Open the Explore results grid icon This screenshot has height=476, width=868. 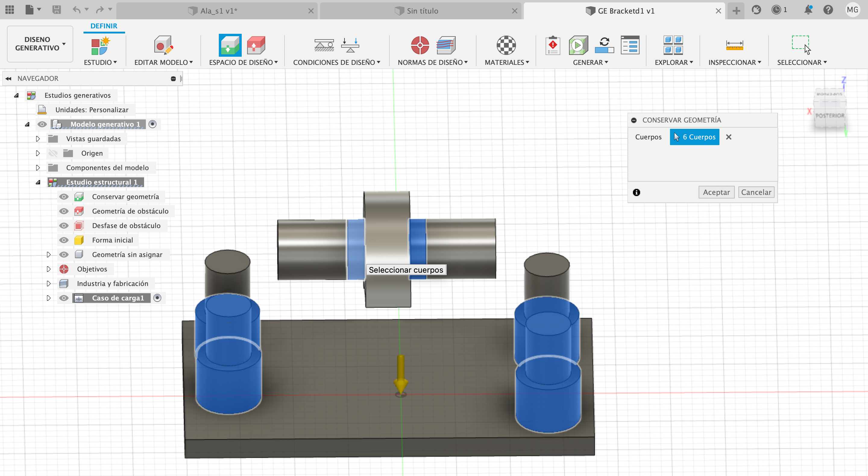pyautogui.click(x=673, y=45)
